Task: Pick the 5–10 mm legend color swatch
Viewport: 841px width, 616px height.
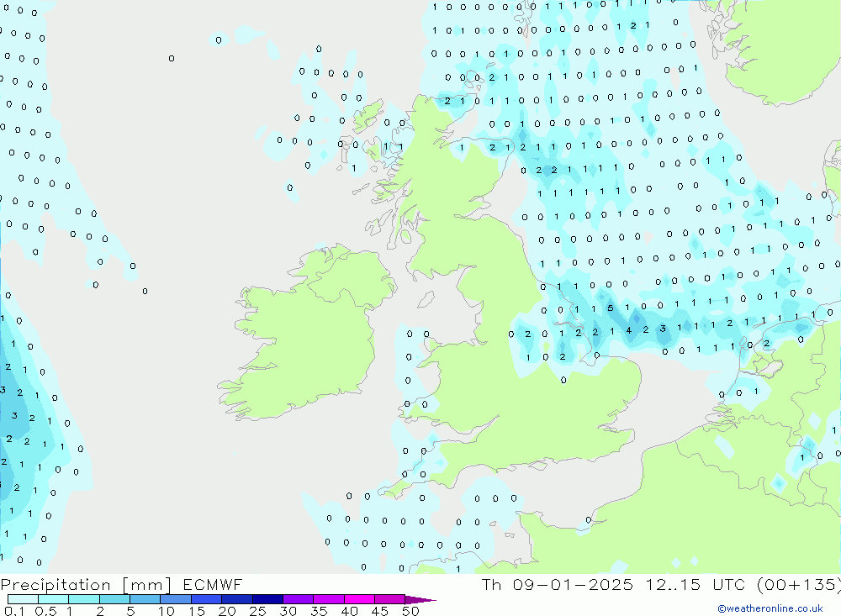Action: [145, 600]
